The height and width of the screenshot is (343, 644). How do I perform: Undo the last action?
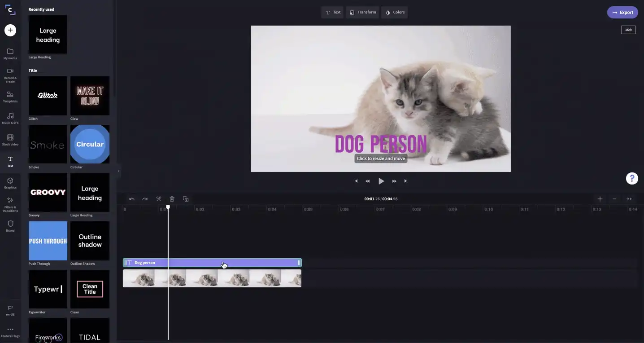coord(132,199)
